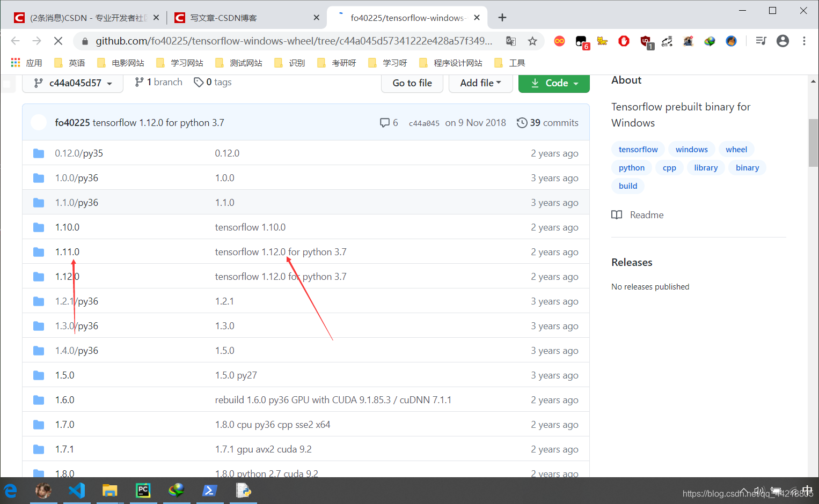Open the 电影网站 bookmarks folder
Image resolution: width=819 pixels, height=504 pixels.
pos(121,63)
